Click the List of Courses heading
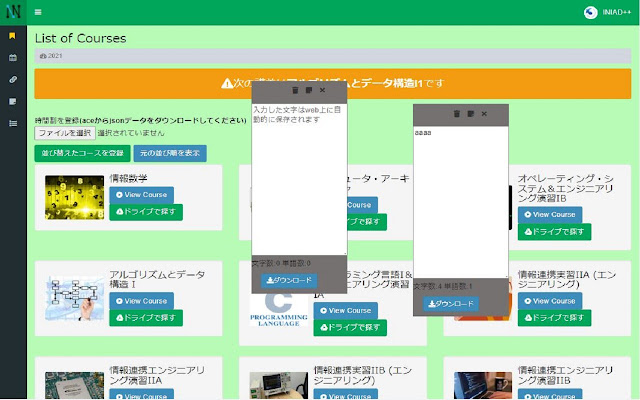Viewport: 640px width, 400px height. pos(80,38)
